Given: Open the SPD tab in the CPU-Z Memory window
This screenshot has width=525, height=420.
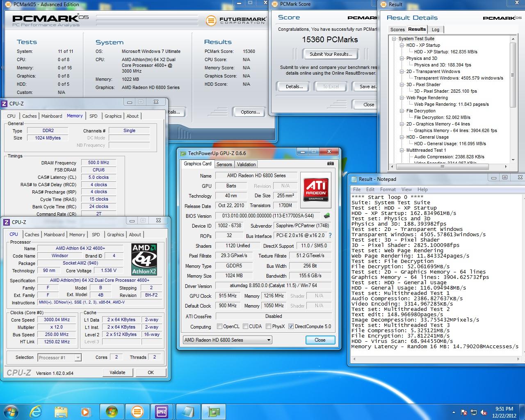Looking at the screenshot, I should [94, 116].
